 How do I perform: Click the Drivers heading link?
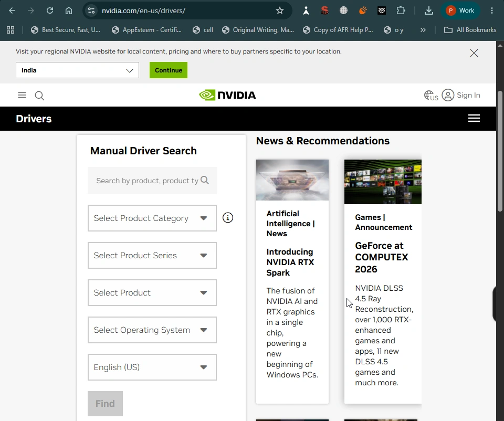click(34, 119)
